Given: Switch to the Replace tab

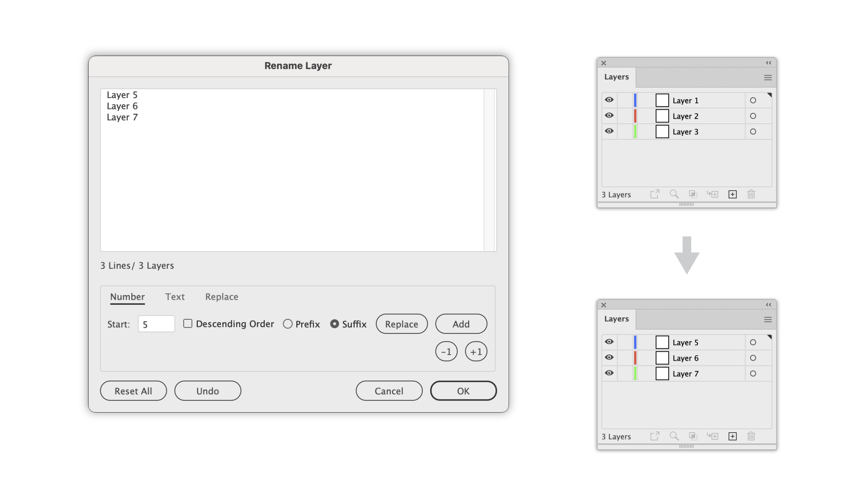Looking at the screenshot, I should point(221,296).
